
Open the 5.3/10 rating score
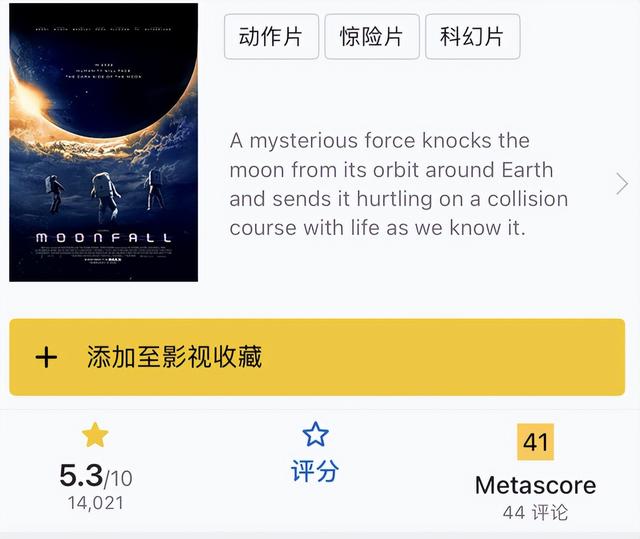coord(96,476)
